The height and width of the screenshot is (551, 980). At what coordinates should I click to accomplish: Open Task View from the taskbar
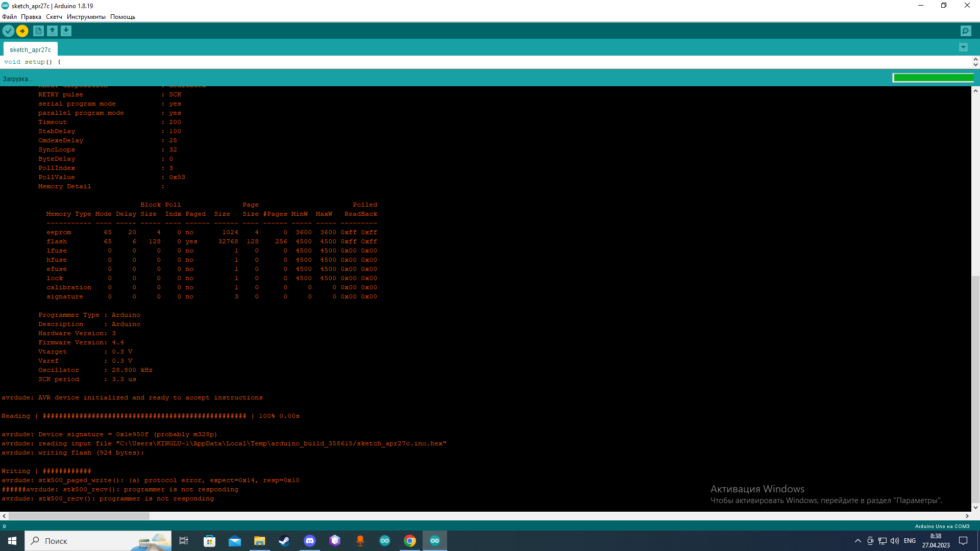pyautogui.click(x=184, y=541)
